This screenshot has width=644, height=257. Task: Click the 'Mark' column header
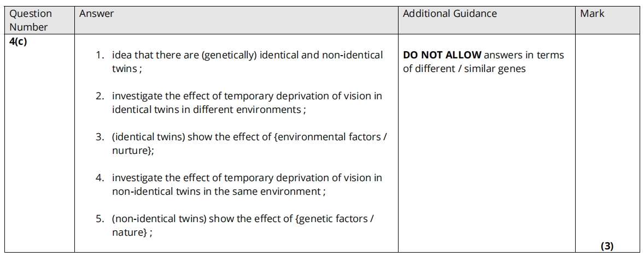592,14
